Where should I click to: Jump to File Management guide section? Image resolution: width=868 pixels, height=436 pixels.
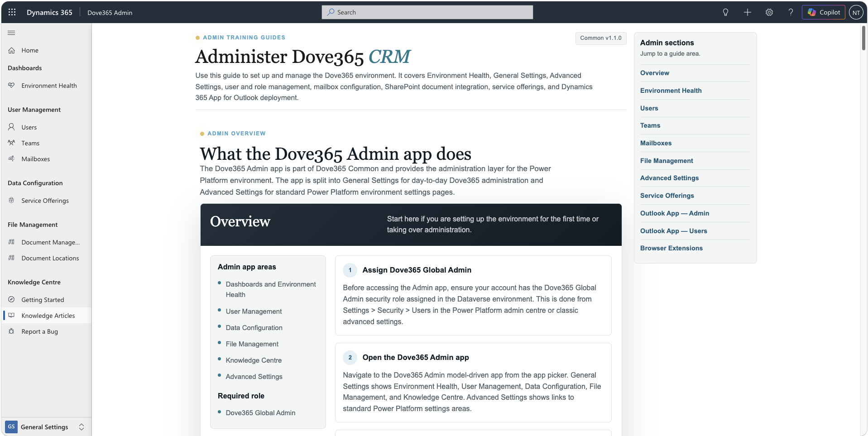coord(667,161)
